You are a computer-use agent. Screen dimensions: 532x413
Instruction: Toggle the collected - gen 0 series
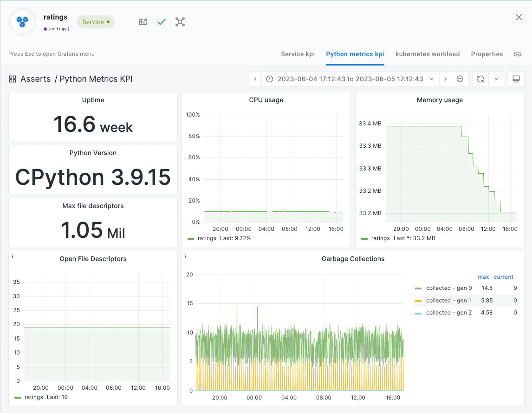(x=448, y=288)
